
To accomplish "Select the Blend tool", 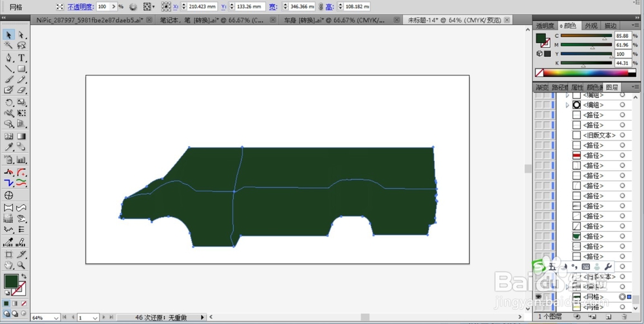I will [x=21, y=147].
